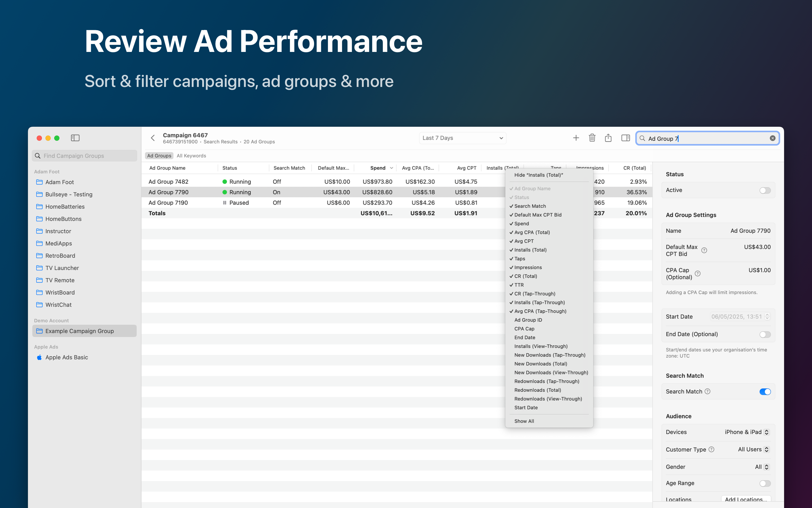This screenshot has height=508, width=812.
Task: Enable the Age Range switch
Action: 765,483
